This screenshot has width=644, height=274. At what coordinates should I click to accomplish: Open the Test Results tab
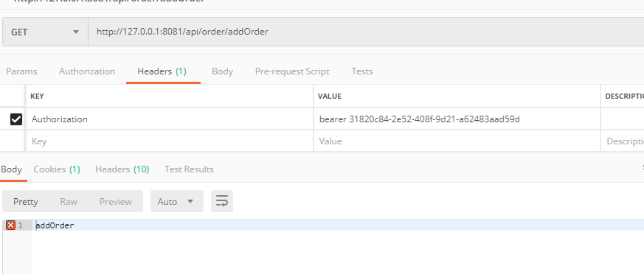coord(189,169)
